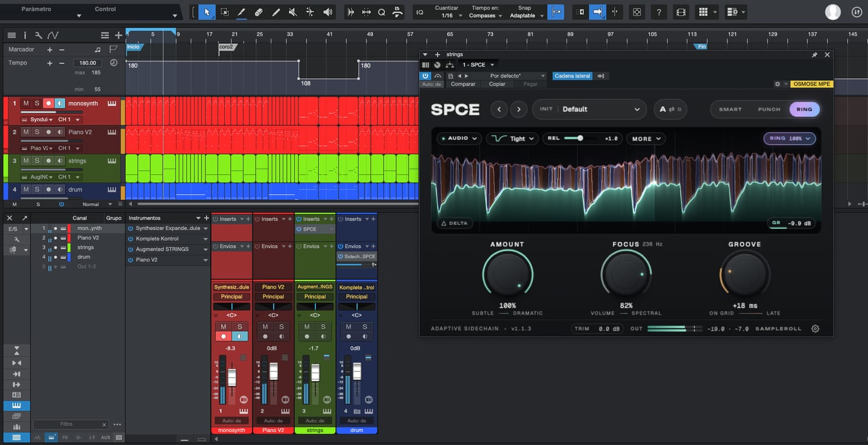Image resolution: width=868 pixels, height=445 pixels.
Task: Open the help question mark button
Action: click(x=659, y=12)
